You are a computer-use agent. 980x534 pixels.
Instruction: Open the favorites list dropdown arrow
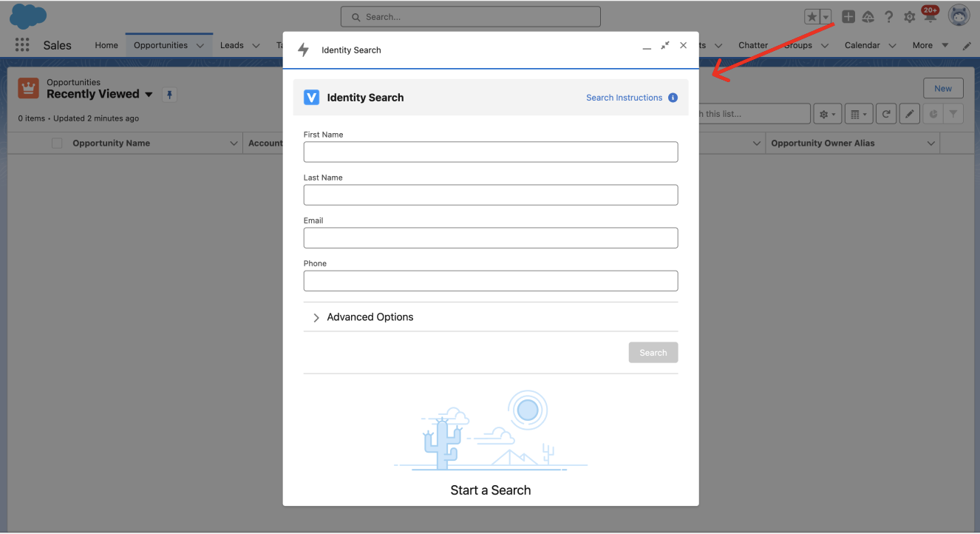click(826, 16)
